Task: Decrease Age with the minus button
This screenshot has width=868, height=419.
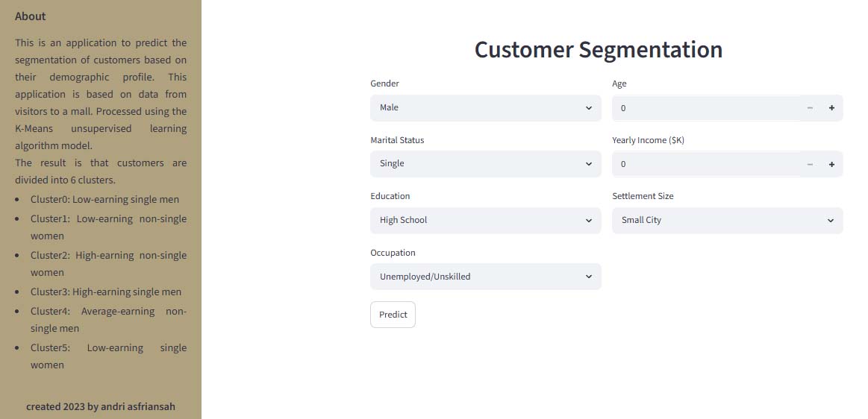Action: (810, 108)
